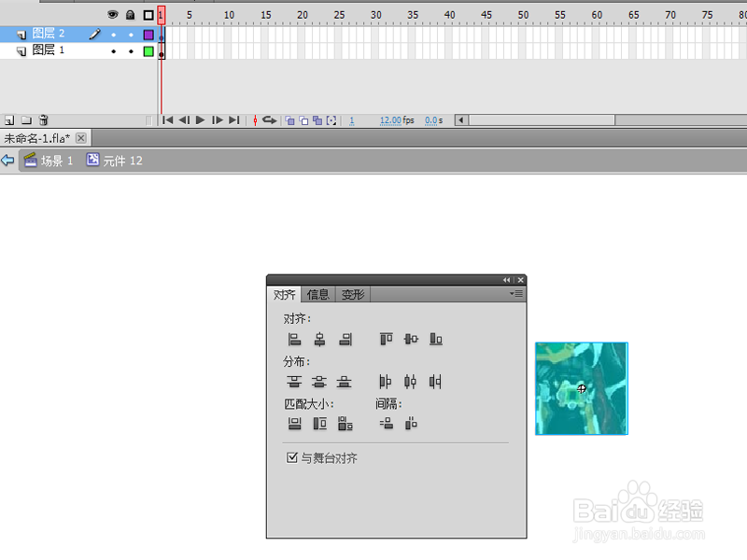The width and height of the screenshot is (747, 560).
Task: Toggle the onion skin outlines icon
Action: (303, 120)
